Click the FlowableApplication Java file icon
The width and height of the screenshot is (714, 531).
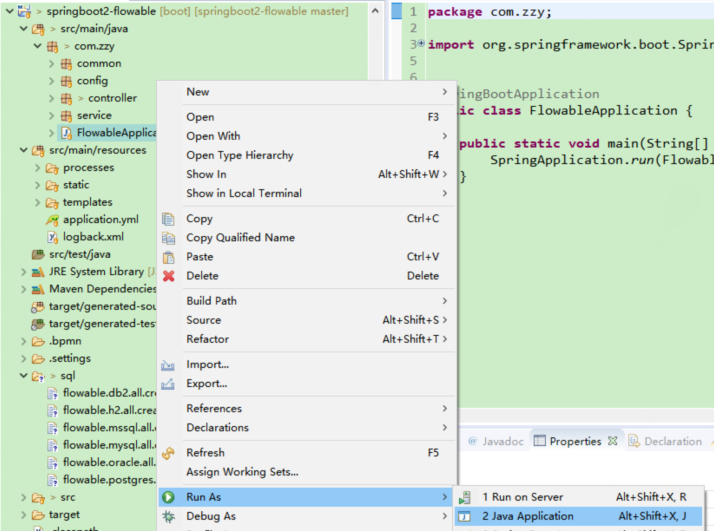tap(66, 133)
